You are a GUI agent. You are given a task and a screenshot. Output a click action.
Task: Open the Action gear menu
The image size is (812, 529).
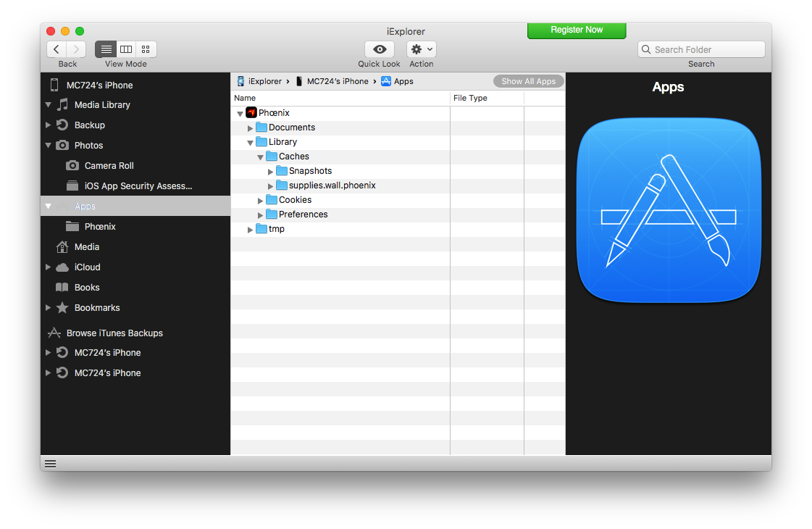(x=421, y=49)
